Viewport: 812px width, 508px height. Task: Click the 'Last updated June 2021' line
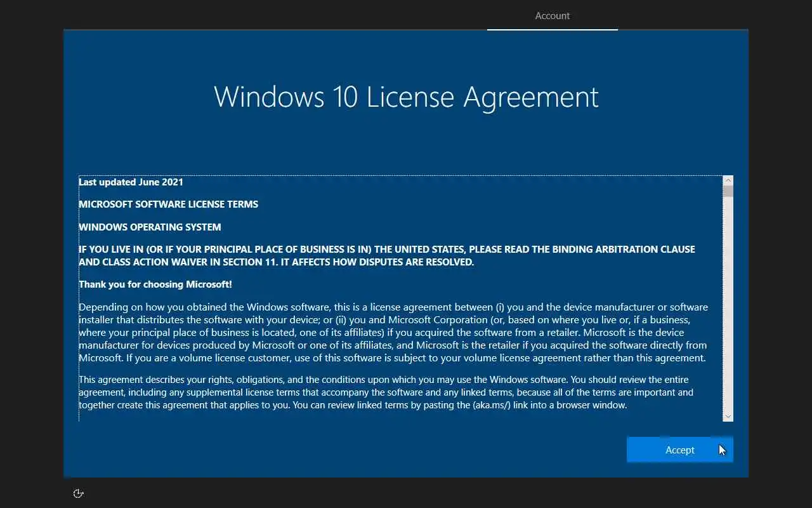[x=131, y=182]
